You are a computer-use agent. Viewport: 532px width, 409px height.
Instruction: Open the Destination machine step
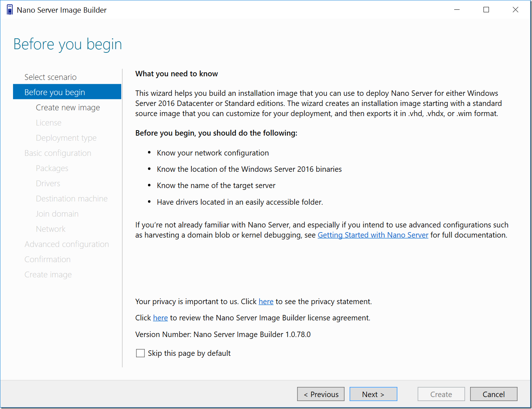[72, 199]
